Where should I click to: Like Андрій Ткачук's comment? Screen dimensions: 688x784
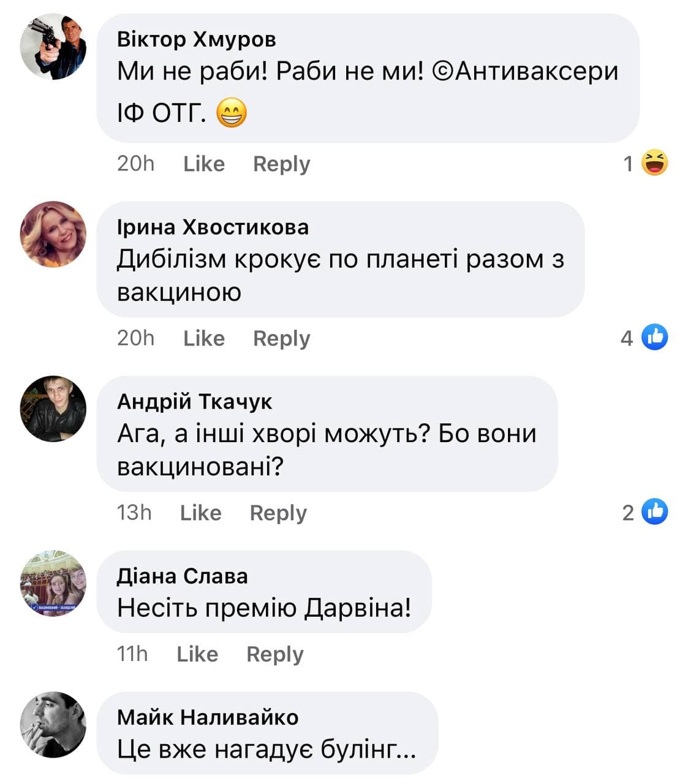(x=200, y=513)
